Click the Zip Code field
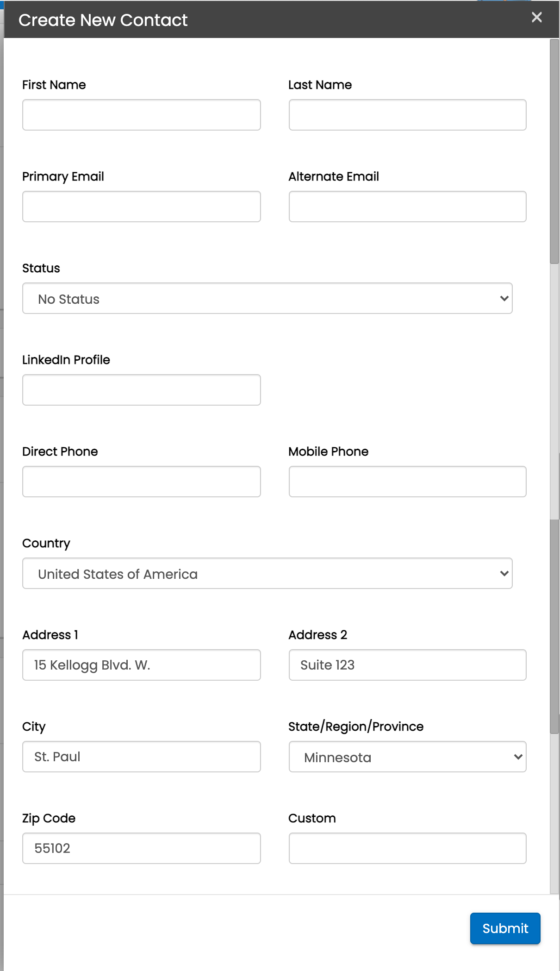Image resolution: width=560 pixels, height=971 pixels. pyautogui.click(x=142, y=848)
